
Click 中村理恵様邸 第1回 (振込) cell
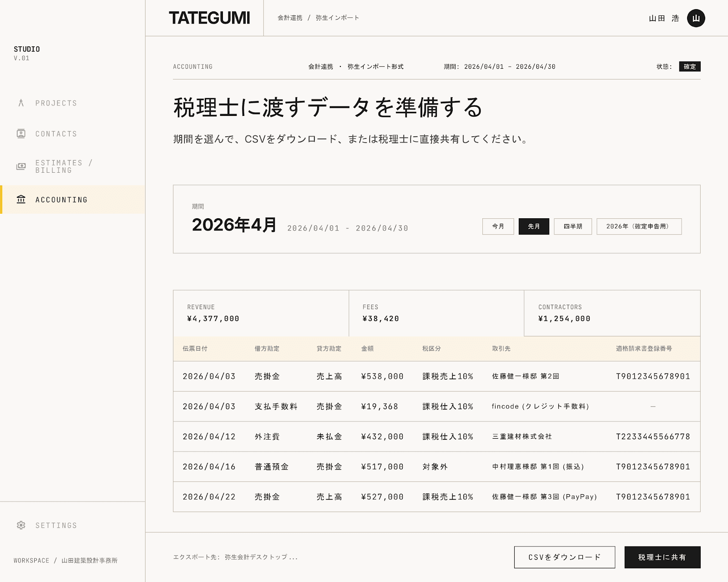[538, 467]
